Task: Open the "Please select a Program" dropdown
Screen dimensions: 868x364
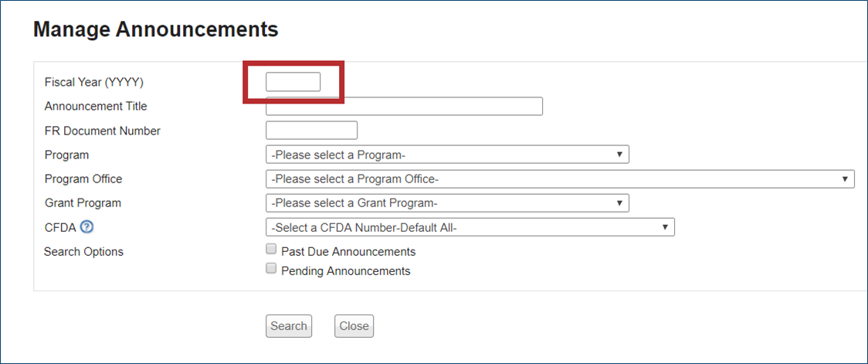Action: 446,155
